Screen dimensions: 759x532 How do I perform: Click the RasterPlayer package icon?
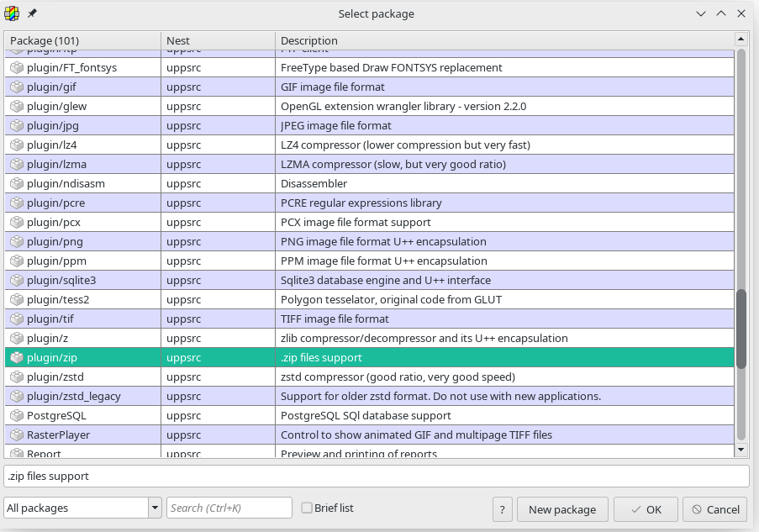(17, 435)
